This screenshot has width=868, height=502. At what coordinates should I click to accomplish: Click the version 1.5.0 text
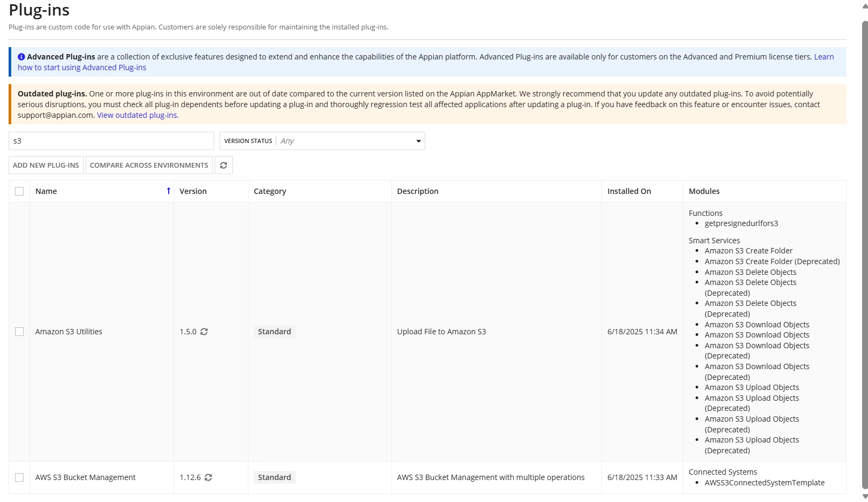pyautogui.click(x=188, y=332)
